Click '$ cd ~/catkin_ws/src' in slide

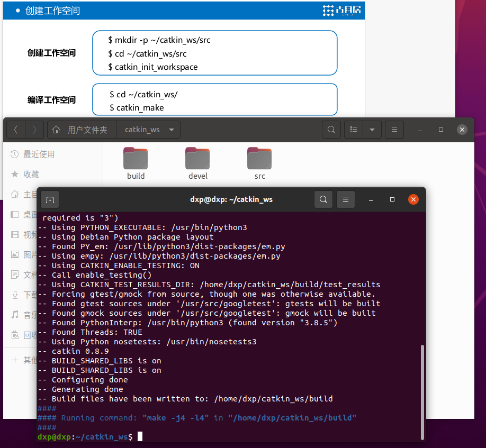[x=147, y=54]
